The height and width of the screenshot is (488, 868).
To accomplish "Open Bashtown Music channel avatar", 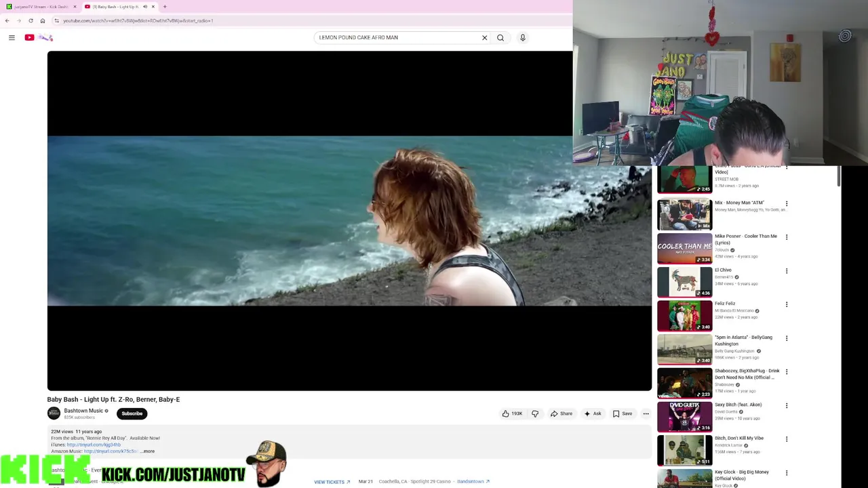I will click(54, 413).
